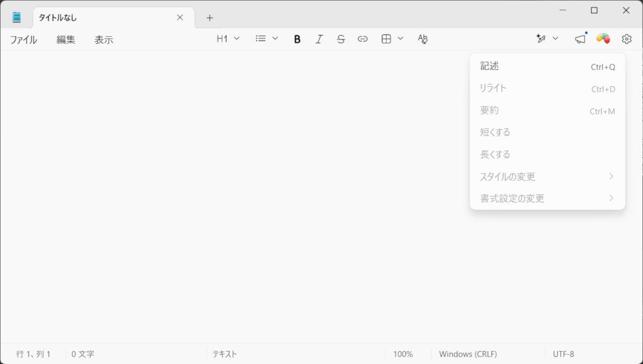
Task: Expand スタイルの変更 submenu
Action: (x=548, y=177)
